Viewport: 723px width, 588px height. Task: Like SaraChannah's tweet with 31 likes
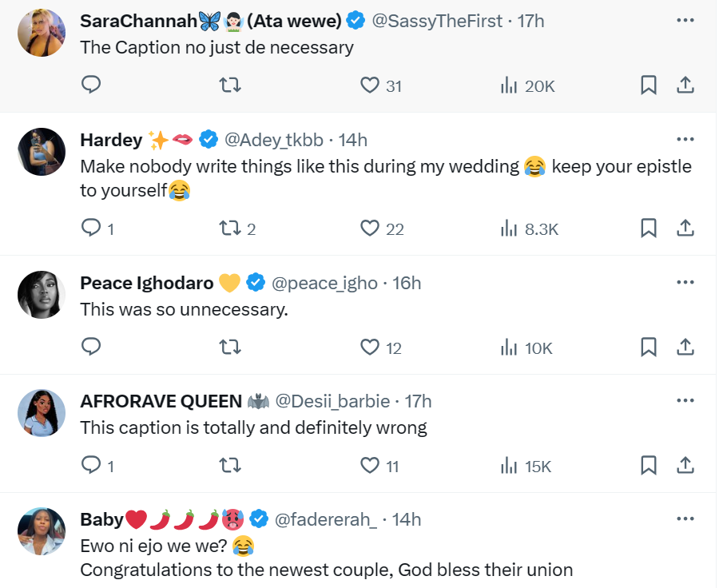tap(369, 85)
